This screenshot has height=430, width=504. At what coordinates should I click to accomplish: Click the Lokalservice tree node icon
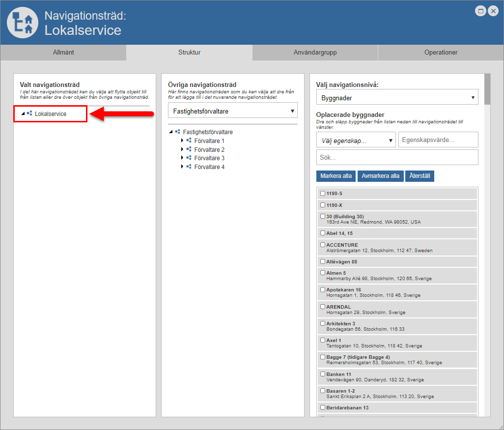point(29,114)
